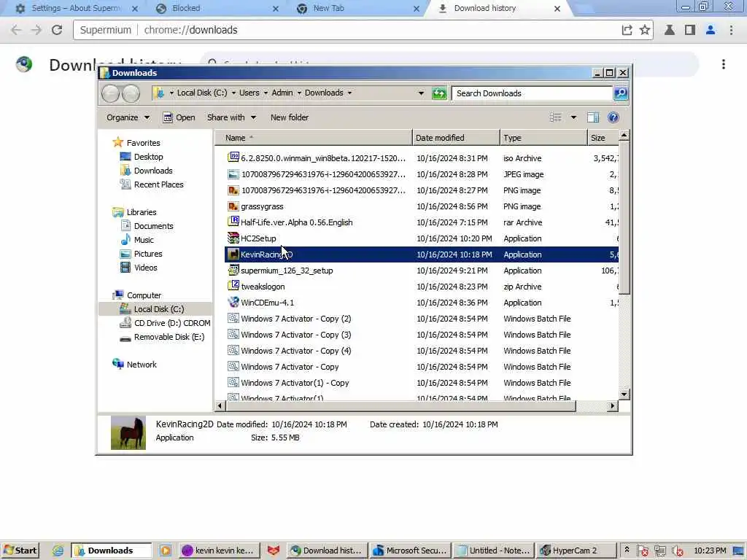Select the Half-Life rar archive icon

click(x=233, y=222)
